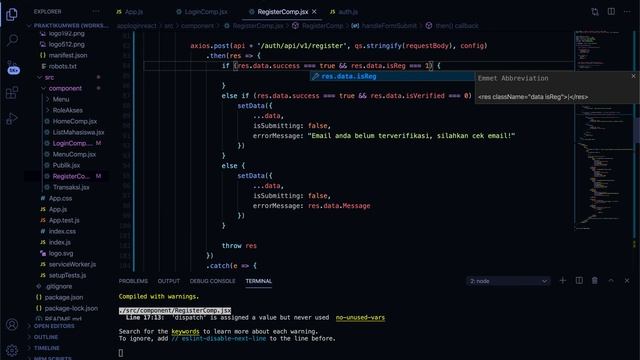This screenshot has height=360, width=640.
Task: Open the Search view in activity bar
Action: pos(12,40)
